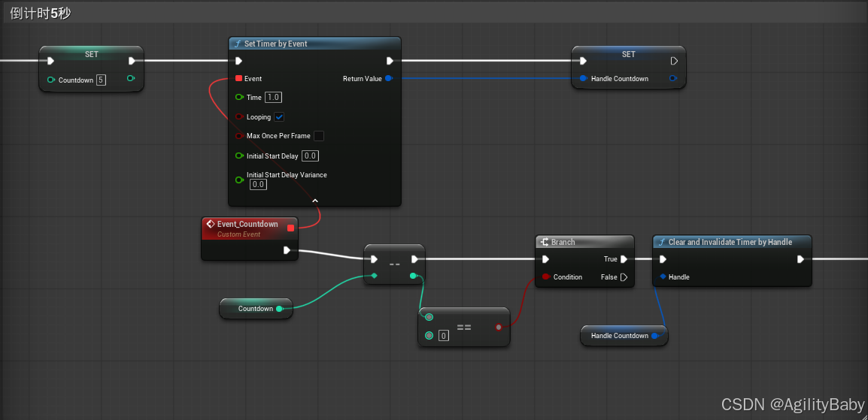Image resolution: width=868 pixels, height=420 pixels.
Task: Select the Set Timer by Event node title
Action: pos(276,44)
